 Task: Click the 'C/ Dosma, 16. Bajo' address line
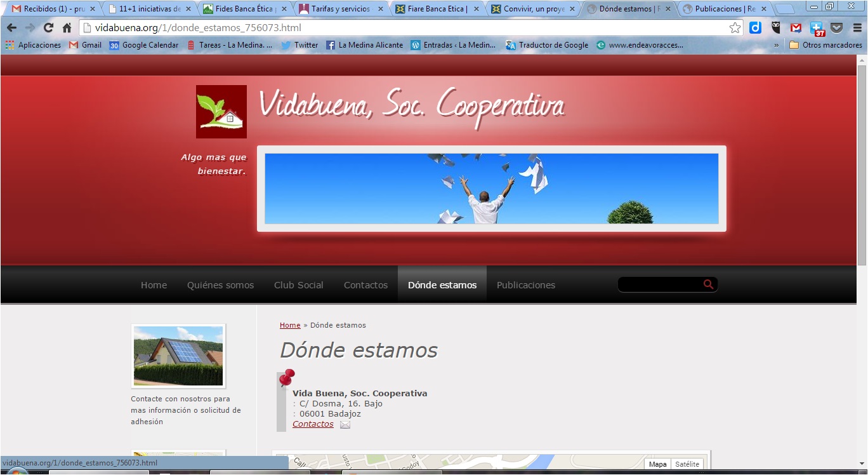(341, 404)
